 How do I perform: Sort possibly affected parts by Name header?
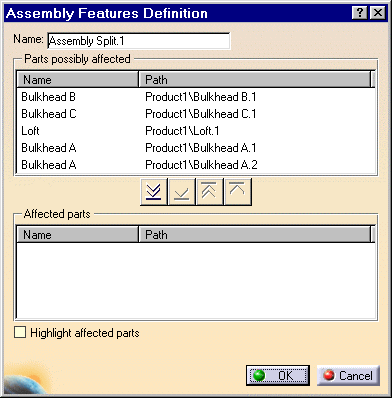coord(78,80)
